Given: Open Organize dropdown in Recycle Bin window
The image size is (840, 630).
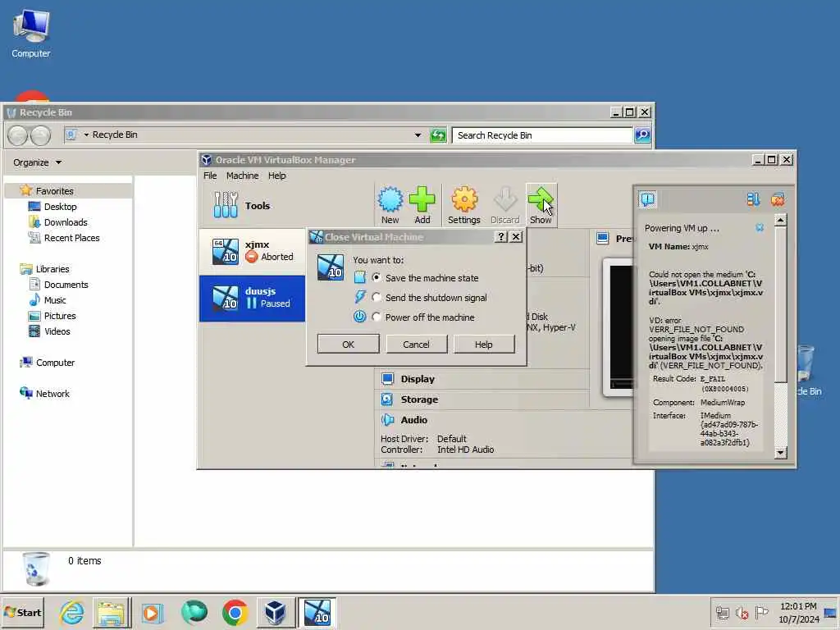Looking at the screenshot, I should [x=37, y=162].
